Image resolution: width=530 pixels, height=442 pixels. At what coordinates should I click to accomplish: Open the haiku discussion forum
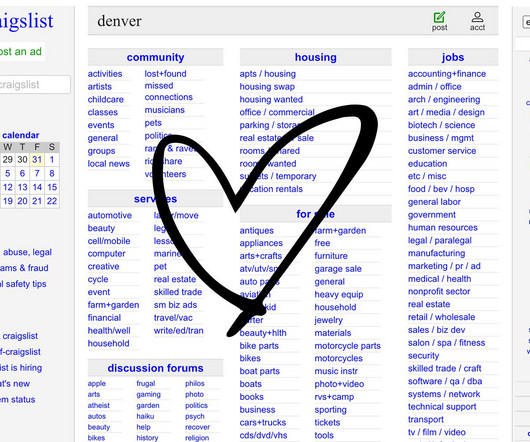point(145,416)
